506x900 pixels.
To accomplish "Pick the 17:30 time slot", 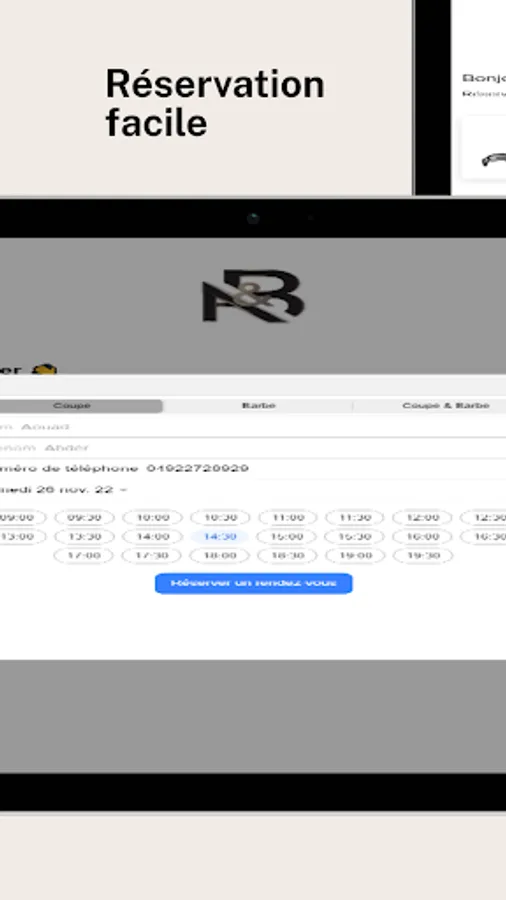I will point(151,556).
